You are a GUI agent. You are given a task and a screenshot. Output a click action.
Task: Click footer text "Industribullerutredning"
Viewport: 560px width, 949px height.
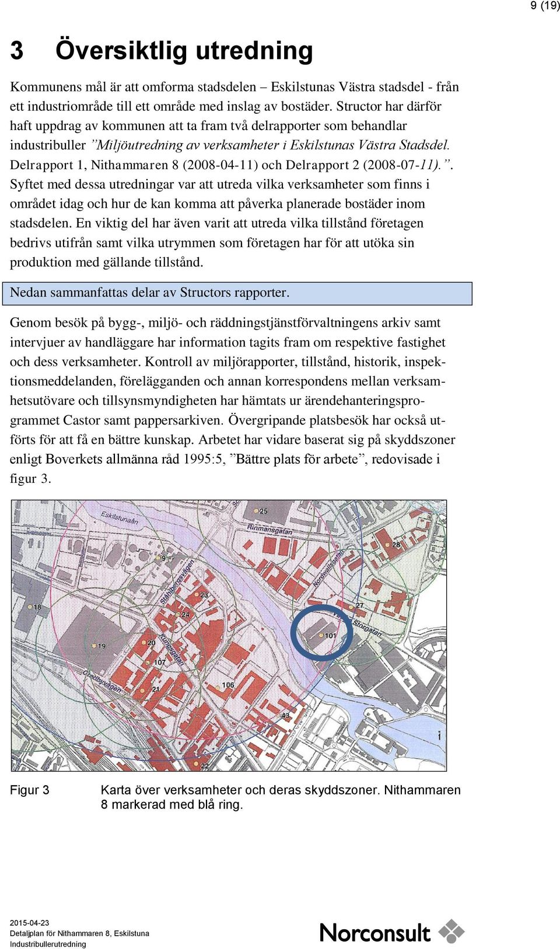(48, 944)
